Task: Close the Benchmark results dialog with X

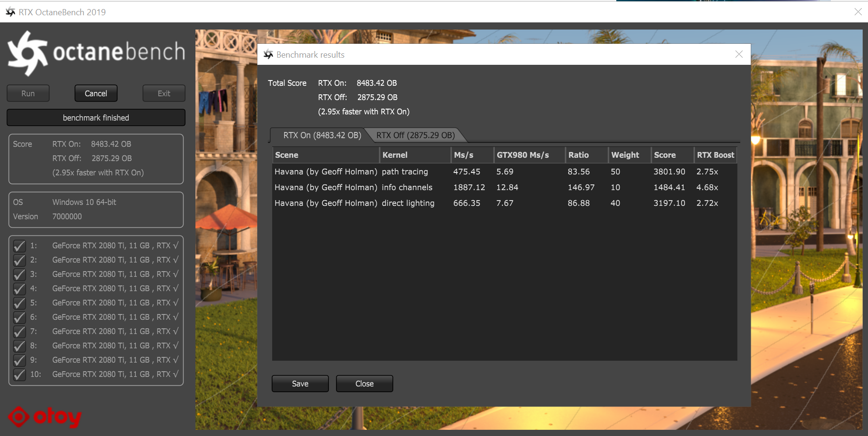Action: [x=739, y=54]
